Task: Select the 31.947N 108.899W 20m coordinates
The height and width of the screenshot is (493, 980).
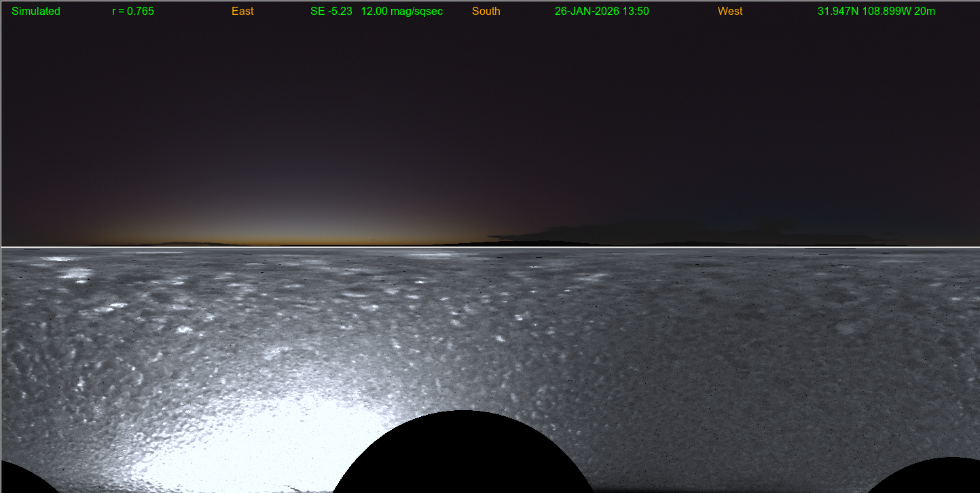Action: pos(876,12)
